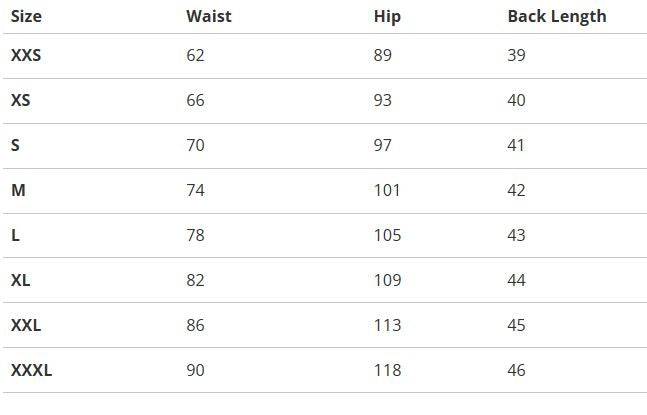Select waist value 90 for XXXL
The height and width of the screenshot is (415, 647).
point(195,370)
